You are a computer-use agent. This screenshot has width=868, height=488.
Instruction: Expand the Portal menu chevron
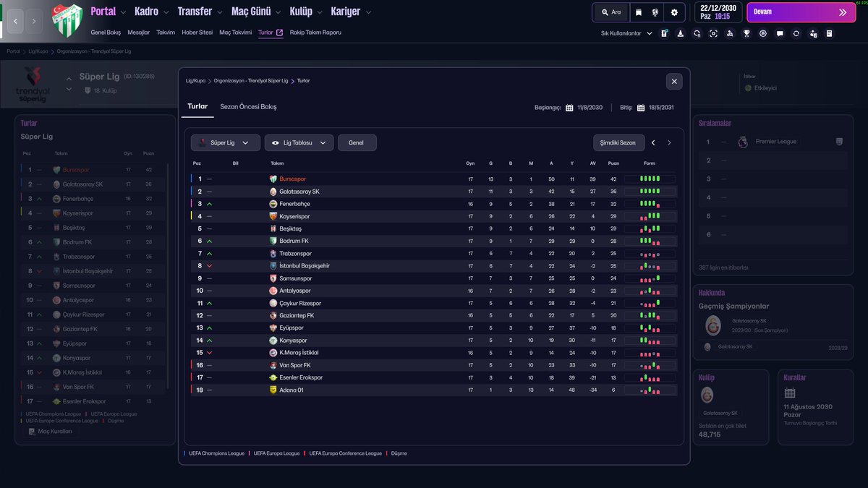click(123, 12)
